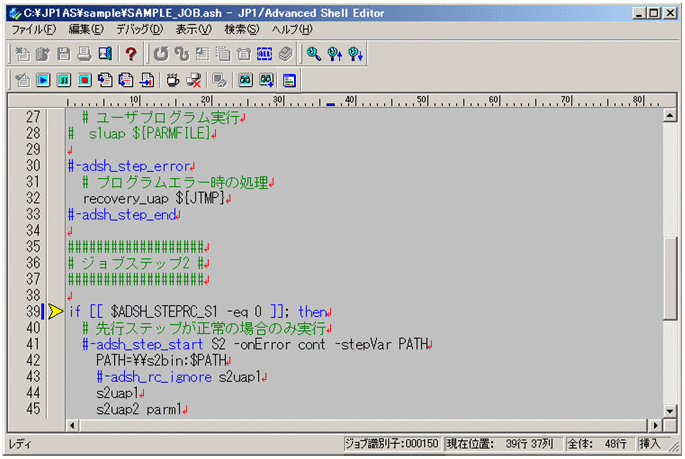Click line number 30 in the gutter
This screenshot has width=685, height=459.
coord(33,166)
